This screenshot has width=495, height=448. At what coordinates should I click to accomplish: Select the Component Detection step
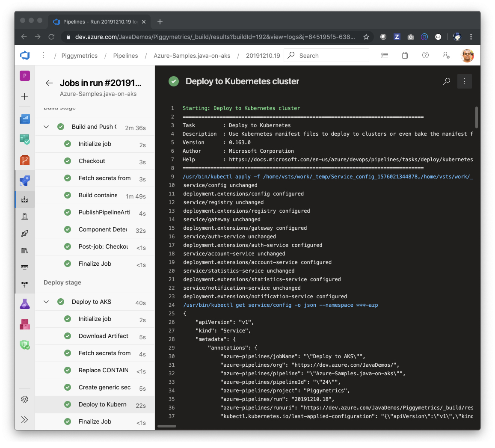pyautogui.click(x=95, y=230)
